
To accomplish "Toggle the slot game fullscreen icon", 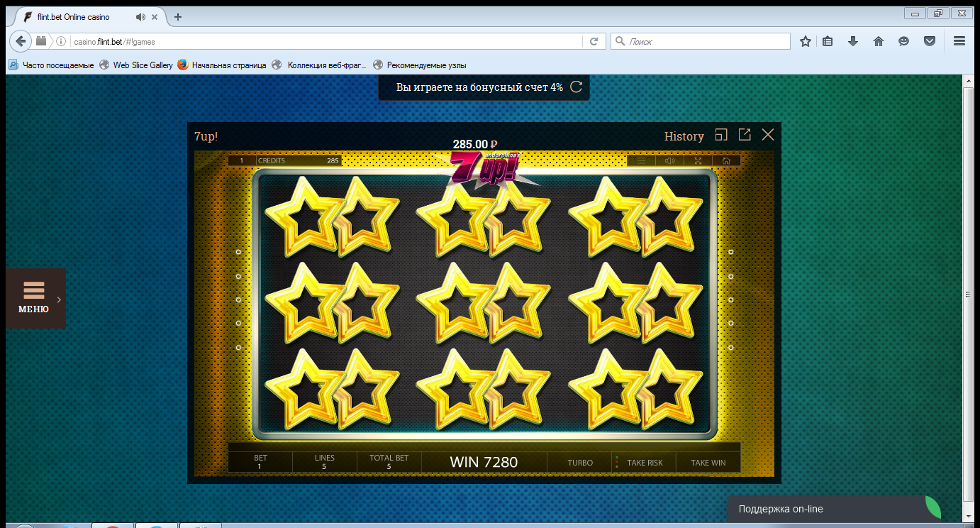I will pyautogui.click(x=698, y=160).
